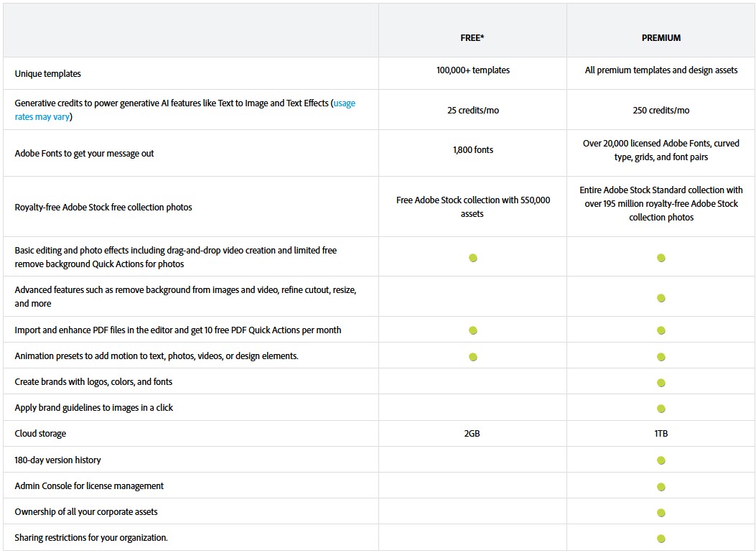
Task: Click the Premium dot for Import PDF row
Action: [661, 330]
